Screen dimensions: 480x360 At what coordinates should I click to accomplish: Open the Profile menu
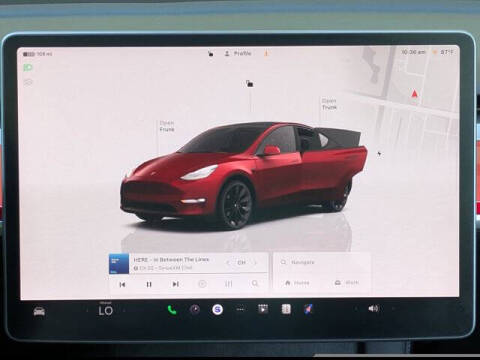[x=238, y=53]
